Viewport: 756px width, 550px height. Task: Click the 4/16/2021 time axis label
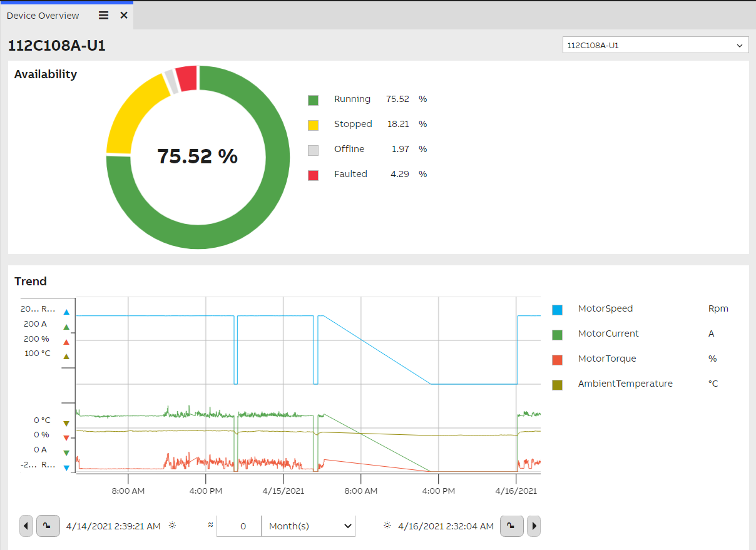[517, 491]
